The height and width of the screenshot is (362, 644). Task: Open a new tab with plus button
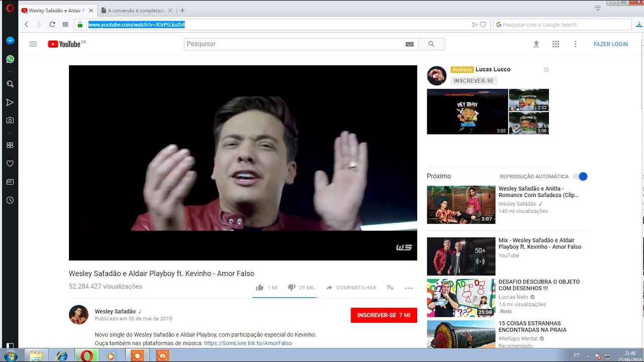pyautogui.click(x=183, y=11)
